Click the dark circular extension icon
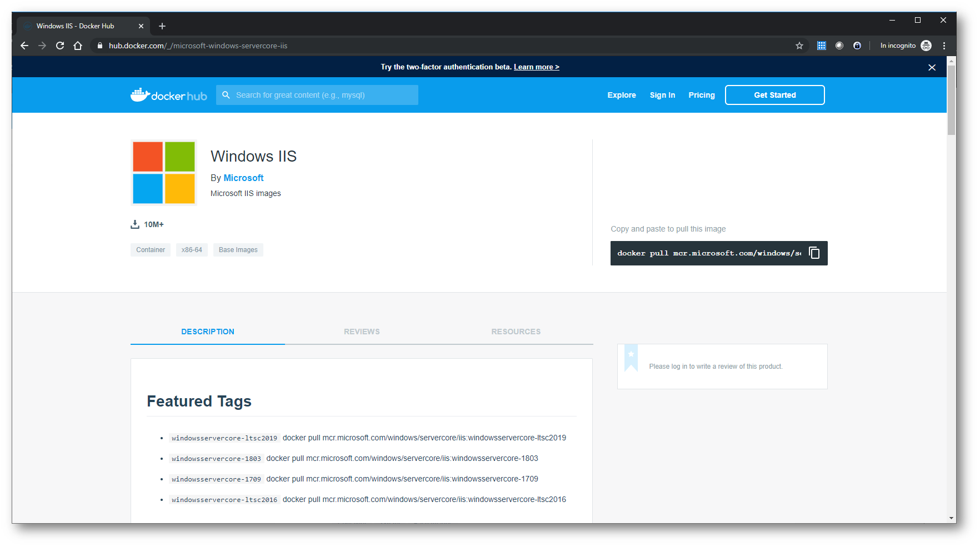The width and height of the screenshot is (980, 547). (857, 46)
